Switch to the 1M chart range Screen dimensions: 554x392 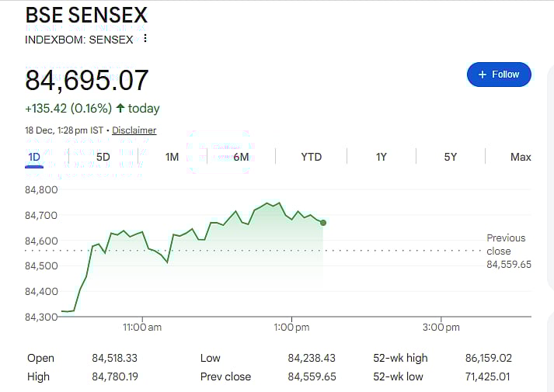click(172, 157)
